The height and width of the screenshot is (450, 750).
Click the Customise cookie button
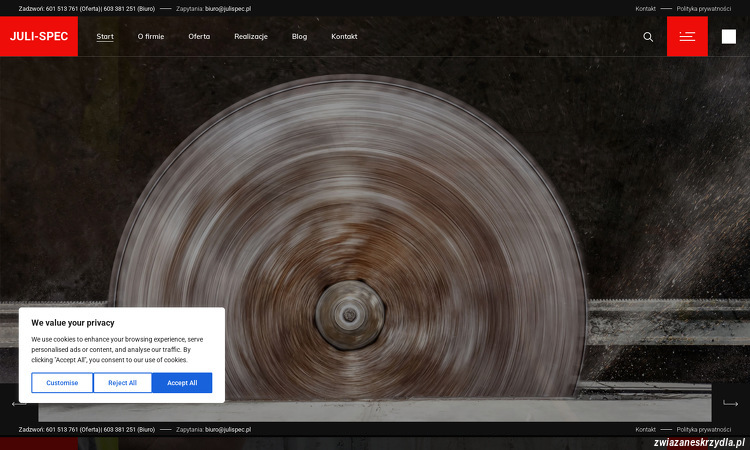tap(62, 383)
